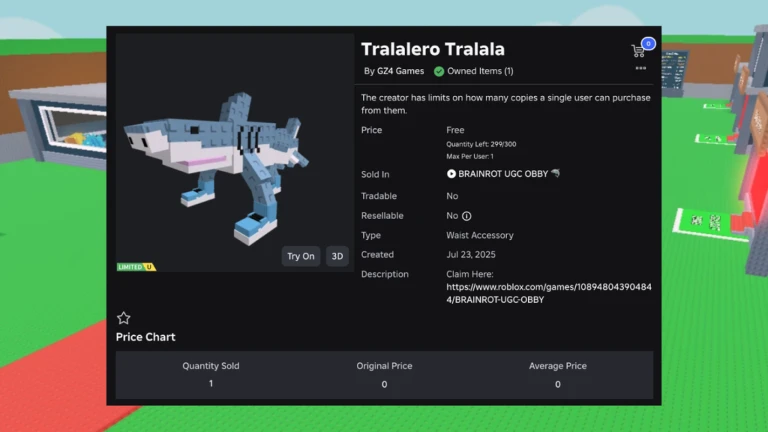The image size is (768, 432).
Task: Open the shopping cart icon
Action: pyautogui.click(x=638, y=50)
